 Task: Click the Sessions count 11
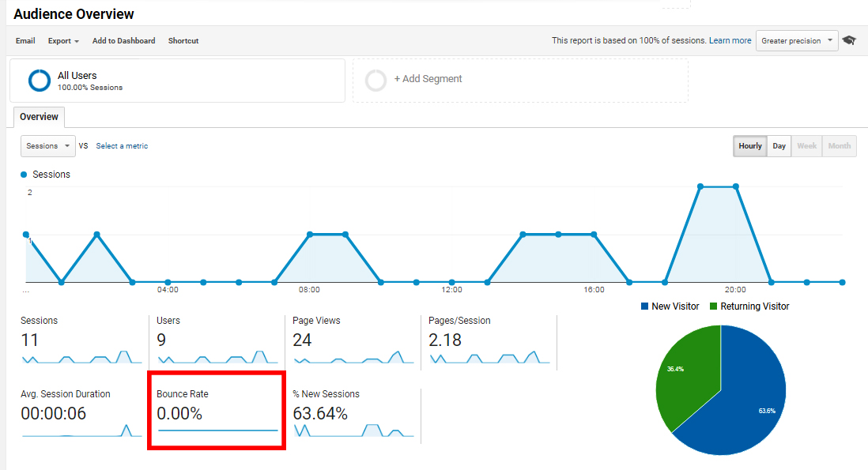coord(29,340)
